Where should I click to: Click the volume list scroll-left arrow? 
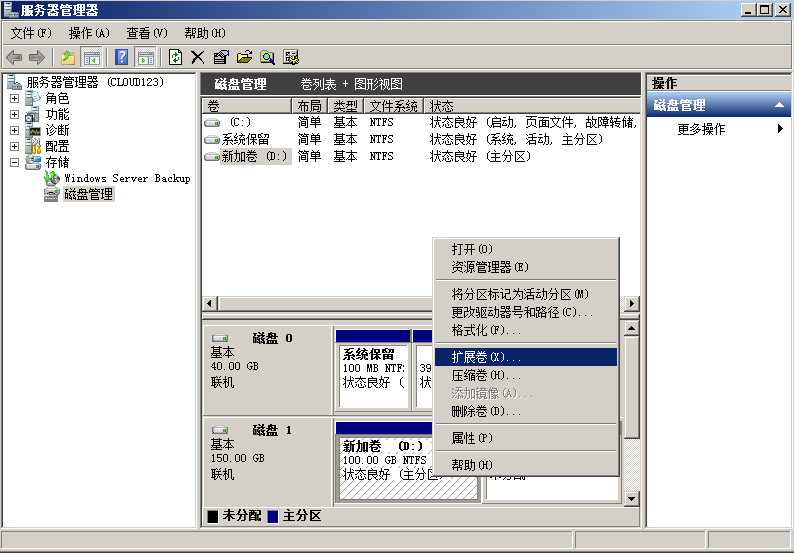[x=210, y=304]
